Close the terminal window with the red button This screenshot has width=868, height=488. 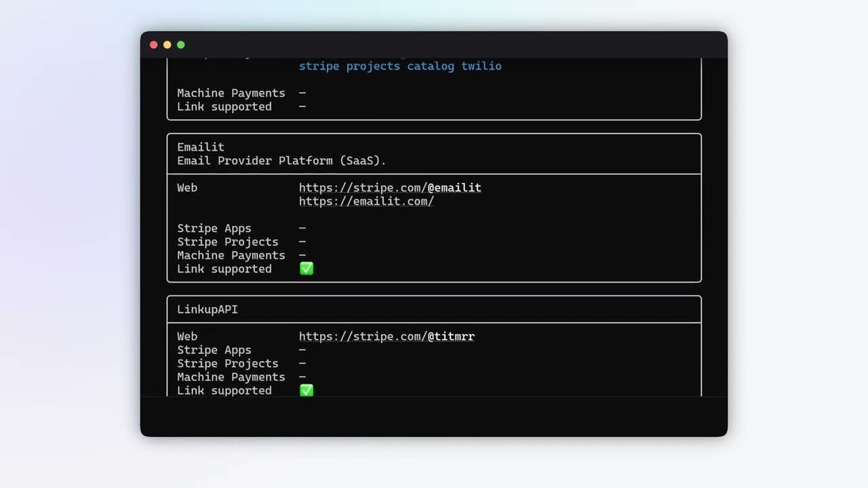154,45
